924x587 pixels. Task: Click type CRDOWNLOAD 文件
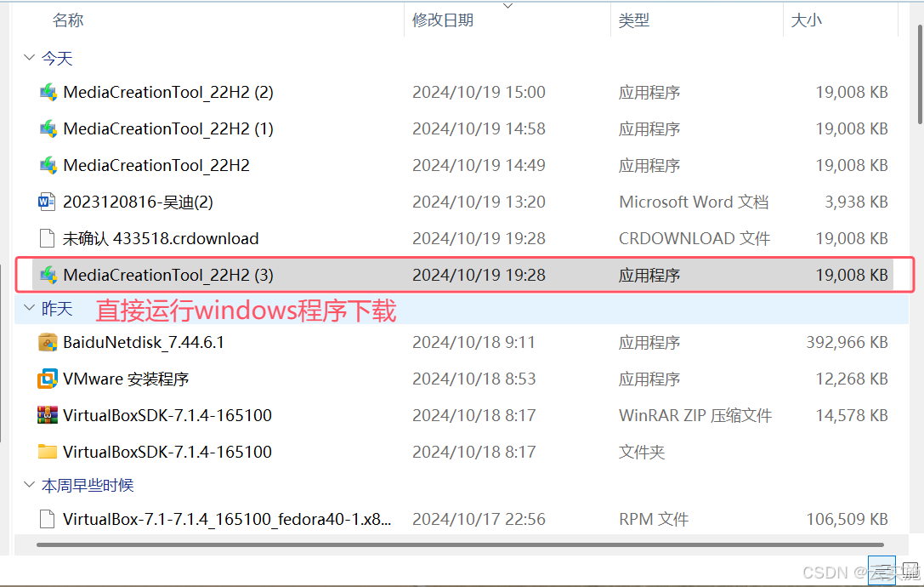tap(694, 238)
